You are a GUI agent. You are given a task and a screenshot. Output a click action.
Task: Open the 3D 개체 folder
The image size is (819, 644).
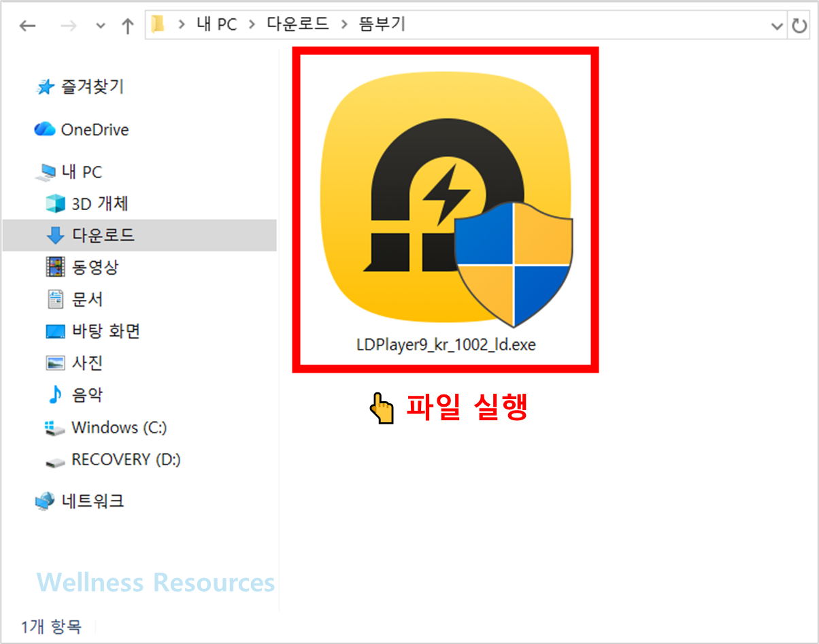[x=100, y=203]
